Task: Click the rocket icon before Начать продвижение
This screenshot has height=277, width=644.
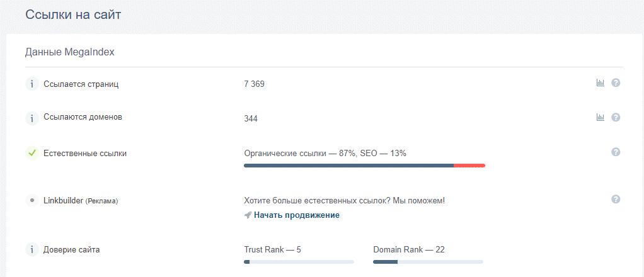Action: click(x=247, y=215)
